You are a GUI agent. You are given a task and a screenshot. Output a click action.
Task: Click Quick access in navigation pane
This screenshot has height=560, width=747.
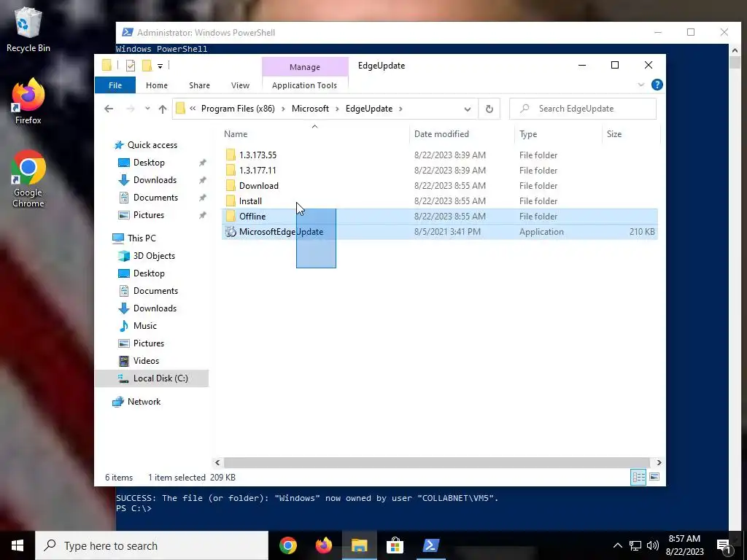[x=152, y=145]
